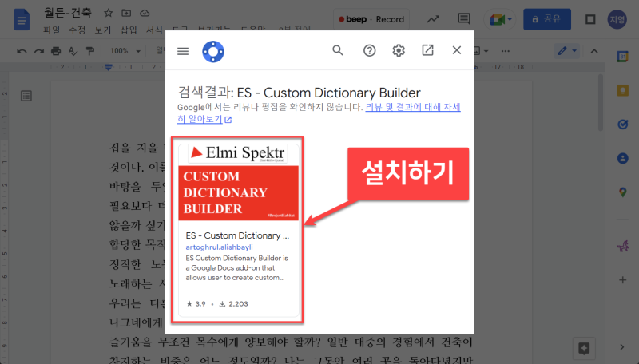Click the left indent marker on ruler
This screenshot has width=639, height=364.
click(109, 68)
